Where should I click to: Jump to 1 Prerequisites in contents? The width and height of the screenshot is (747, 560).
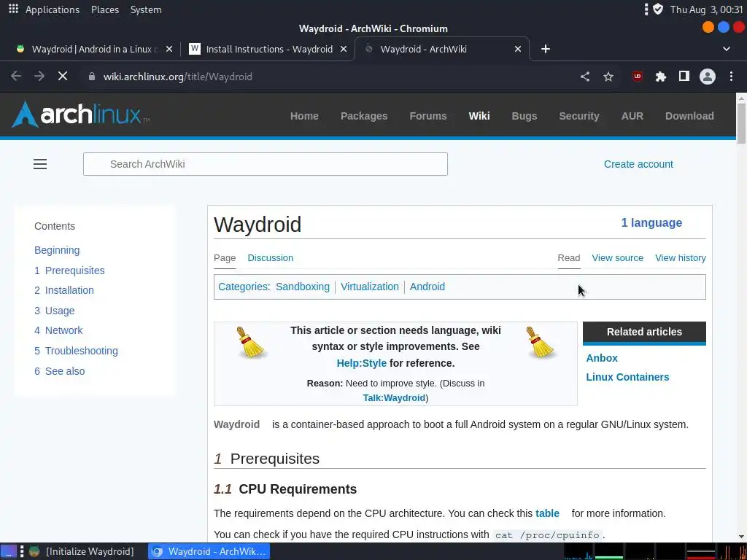coord(69,271)
